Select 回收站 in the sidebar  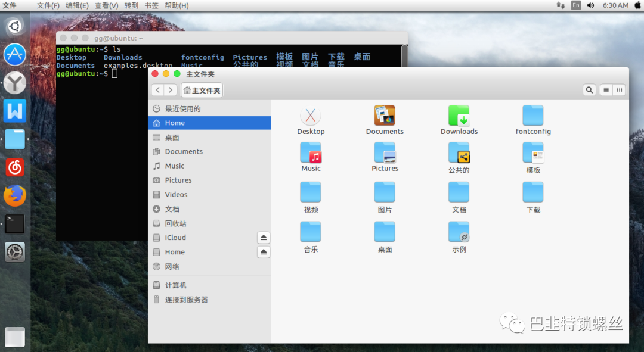[175, 223]
